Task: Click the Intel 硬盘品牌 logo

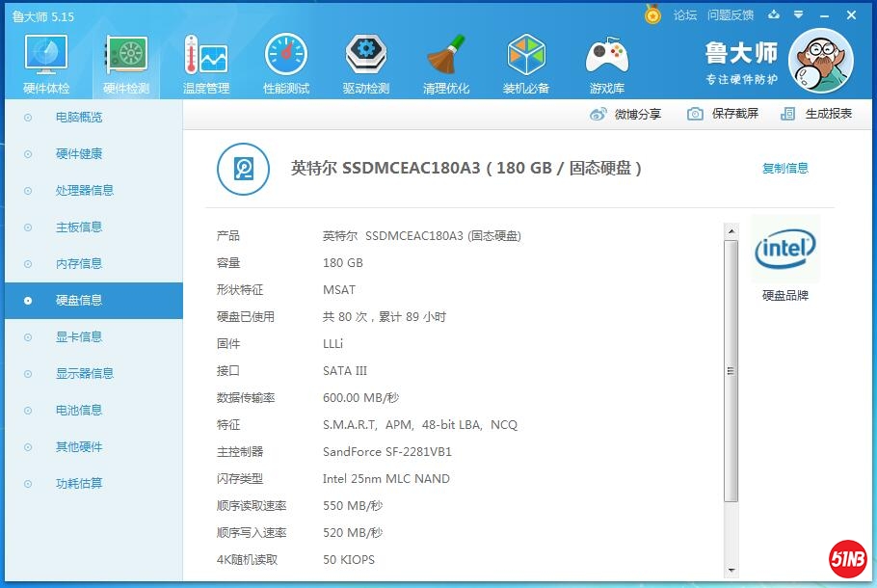Action: pyautogui.click(x=785, y=249)
